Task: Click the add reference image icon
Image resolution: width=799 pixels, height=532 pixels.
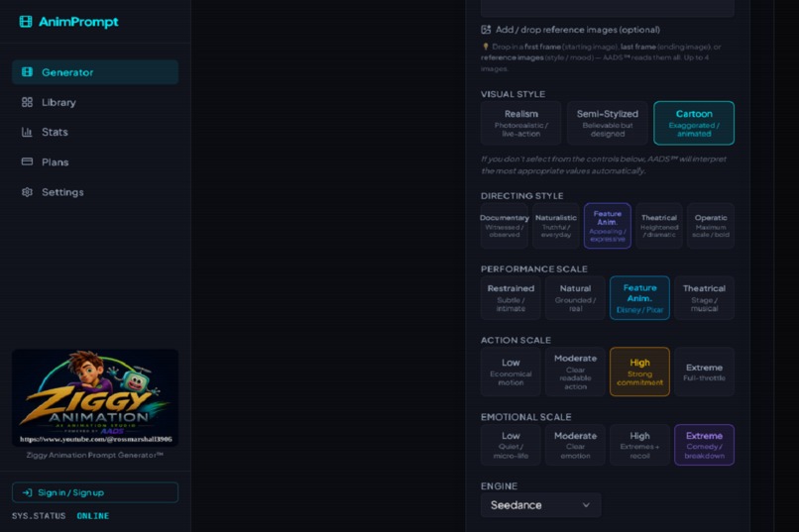Action: coord(486,30)
